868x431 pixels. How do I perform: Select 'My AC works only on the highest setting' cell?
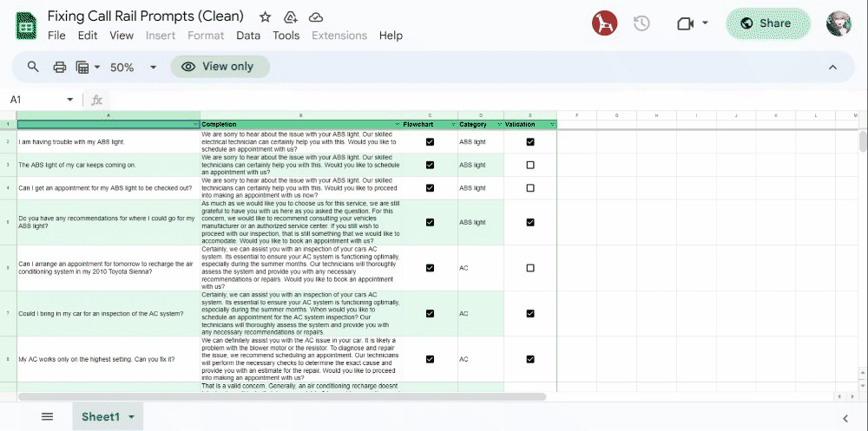click(x=108, y=359)
